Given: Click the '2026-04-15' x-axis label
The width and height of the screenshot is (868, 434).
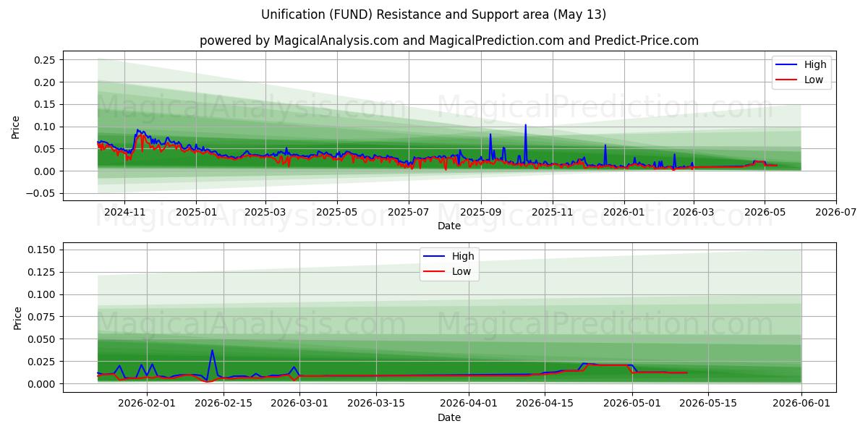Looking at the screenshot, I should pos(545,404).
